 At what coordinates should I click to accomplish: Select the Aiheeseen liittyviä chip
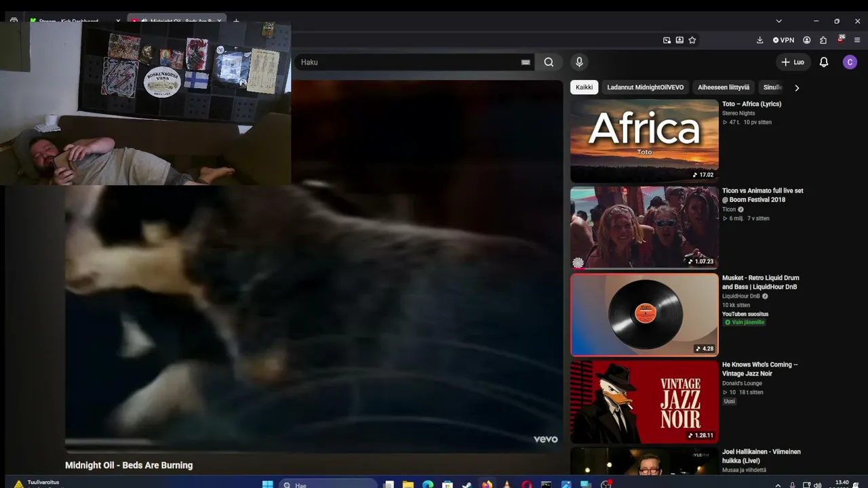724,87
